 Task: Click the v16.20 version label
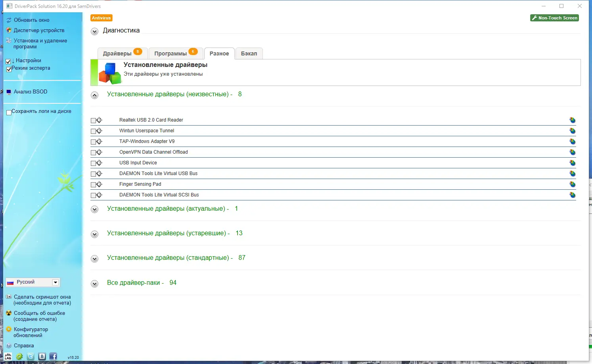[73, 357]
